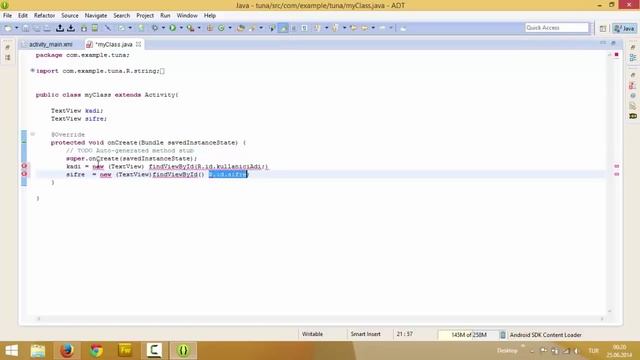Viewport: 640px width, 360px height.
Task: Click error marker on the kadi line
Action: [x=24, y=166]
